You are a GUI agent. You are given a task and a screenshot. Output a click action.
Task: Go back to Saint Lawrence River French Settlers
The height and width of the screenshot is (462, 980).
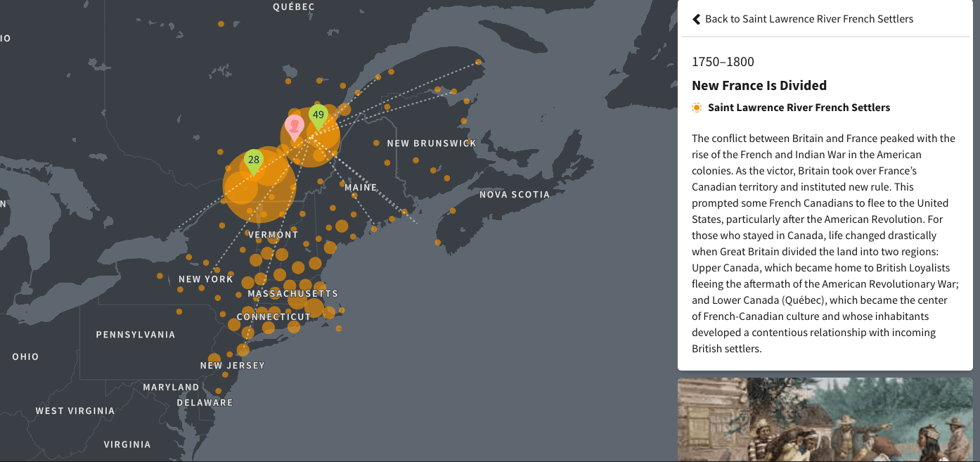point(808,19)
